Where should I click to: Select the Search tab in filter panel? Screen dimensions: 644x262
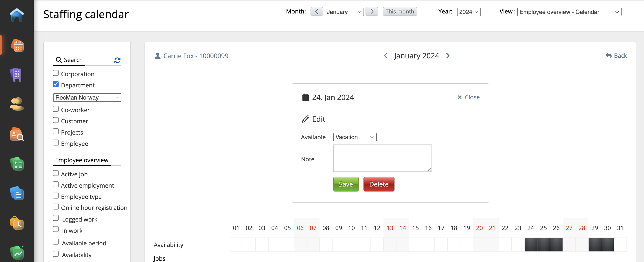coord(69,60)
